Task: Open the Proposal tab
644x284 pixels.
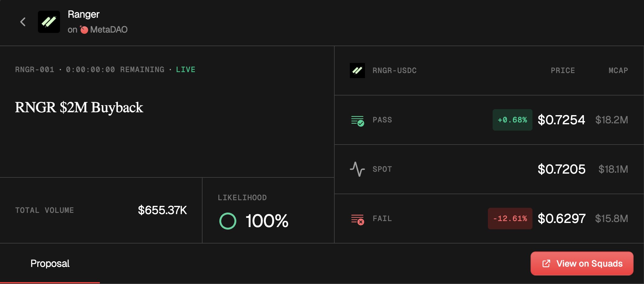Action: [x=50, y=263]
